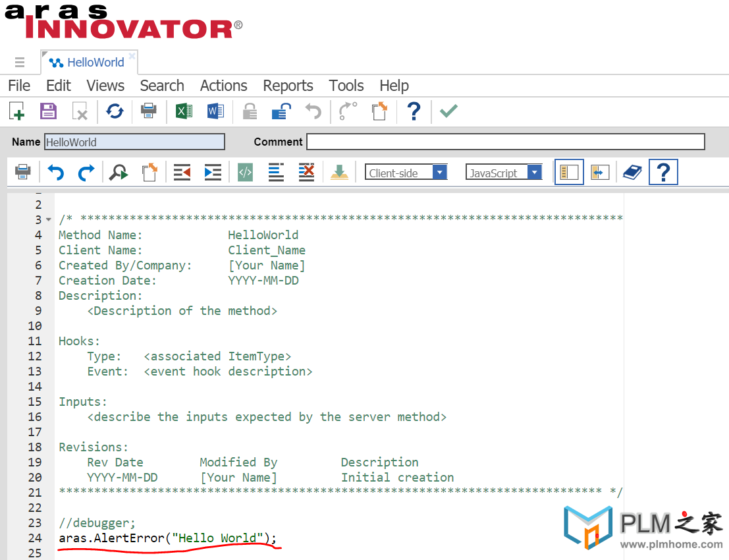Click the delete item icon with gray X

click(80, 111)
